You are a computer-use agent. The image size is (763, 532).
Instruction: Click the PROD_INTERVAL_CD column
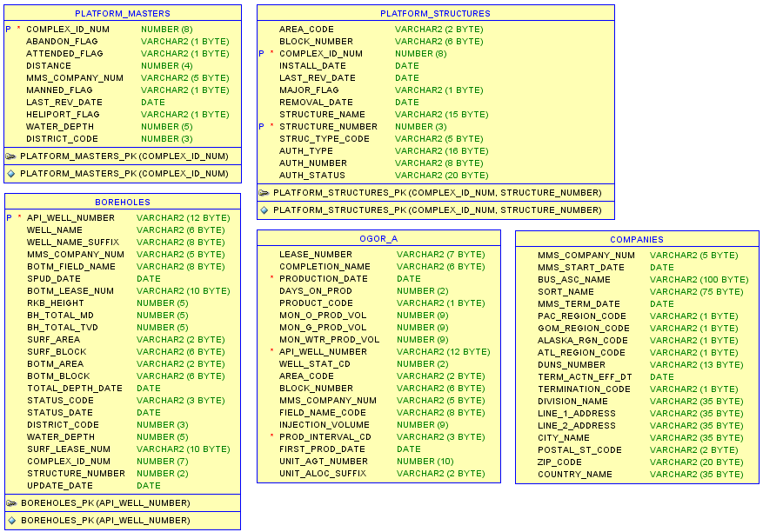click(x=325, y=436)
